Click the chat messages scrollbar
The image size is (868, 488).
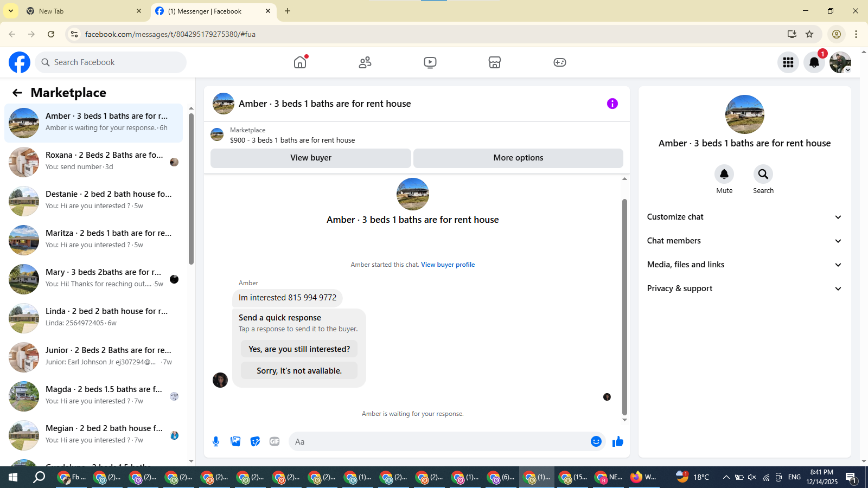coord(624,307)
